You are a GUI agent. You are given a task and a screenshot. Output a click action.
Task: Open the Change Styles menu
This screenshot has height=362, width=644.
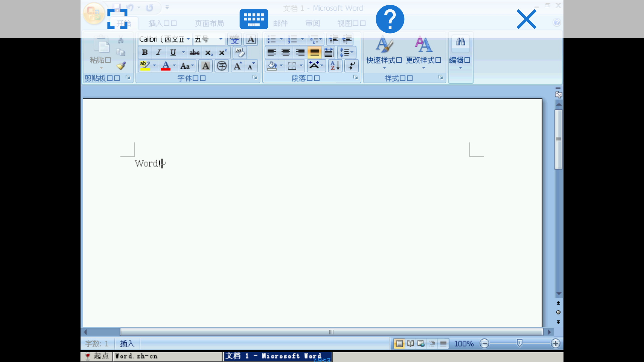pyautogui.click(x=424, y=52)
